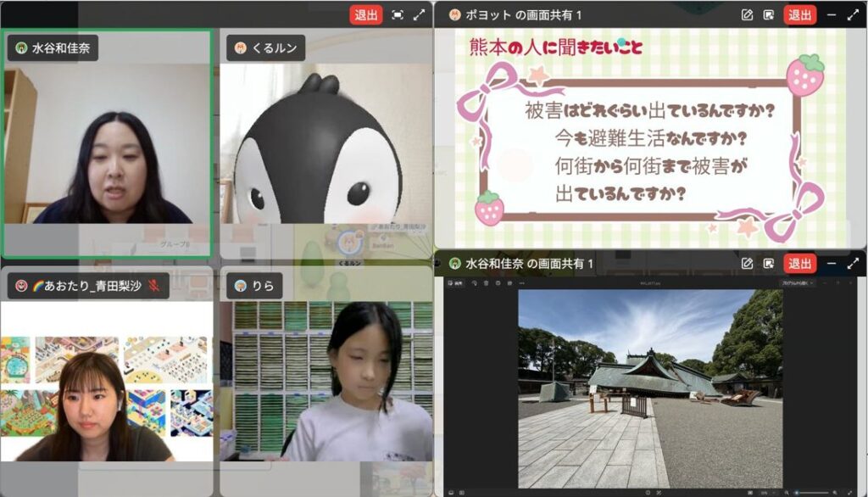868x497 pixels.
Task: Expand ポヨット's screen share to fullscreen
Action: (x=853, y=15)
